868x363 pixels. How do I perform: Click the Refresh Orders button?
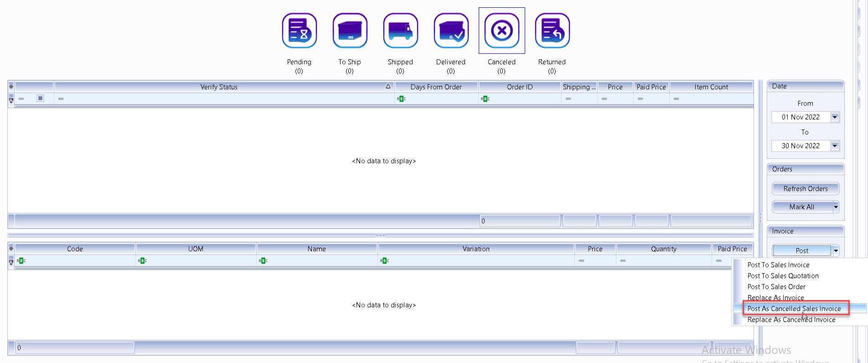tap(805, 189)
